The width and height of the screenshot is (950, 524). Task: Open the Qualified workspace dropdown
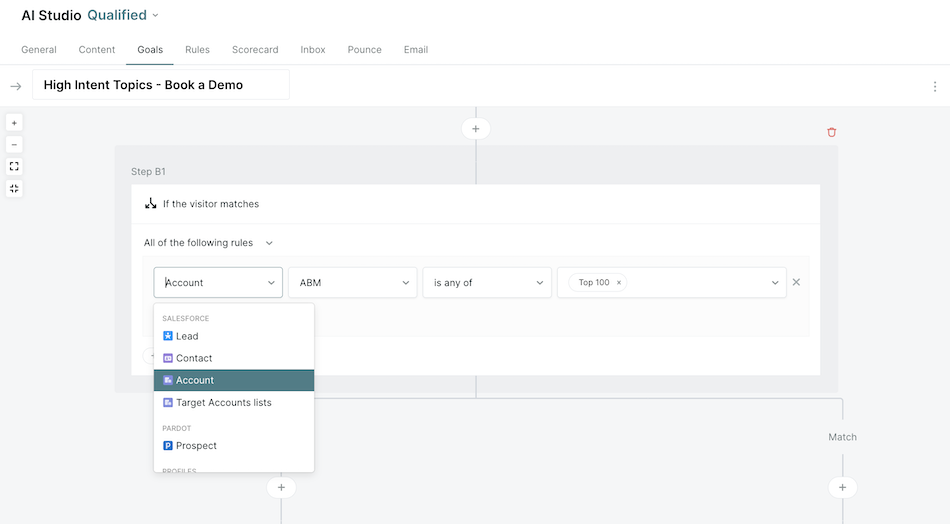click(123, 15)
